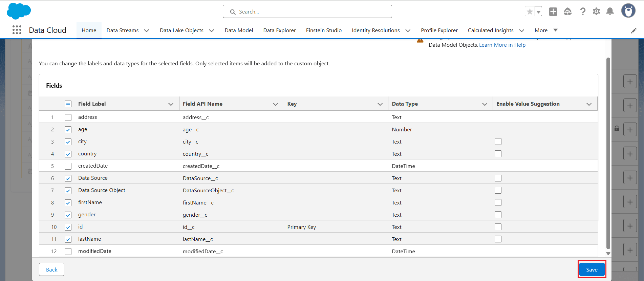Click the pencil edit navigation icon
This screenshot has width=644, height=281.
[634, 31]
